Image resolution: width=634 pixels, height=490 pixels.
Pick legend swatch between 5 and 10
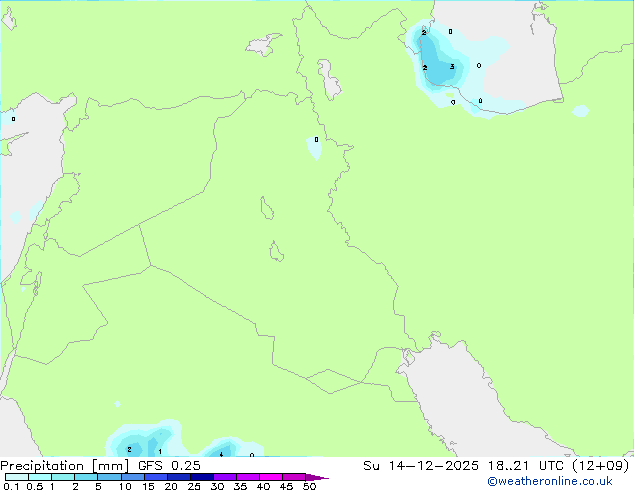[x=109, y=477]
